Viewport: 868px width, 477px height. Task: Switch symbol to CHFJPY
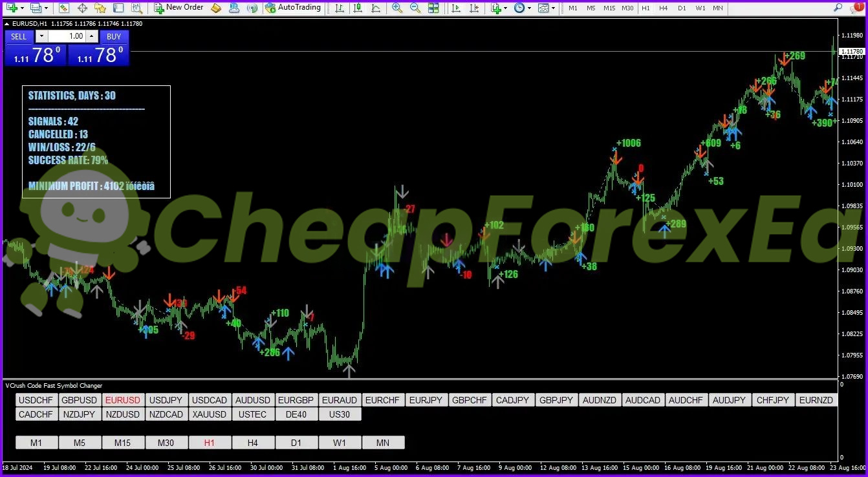(773, 400)
